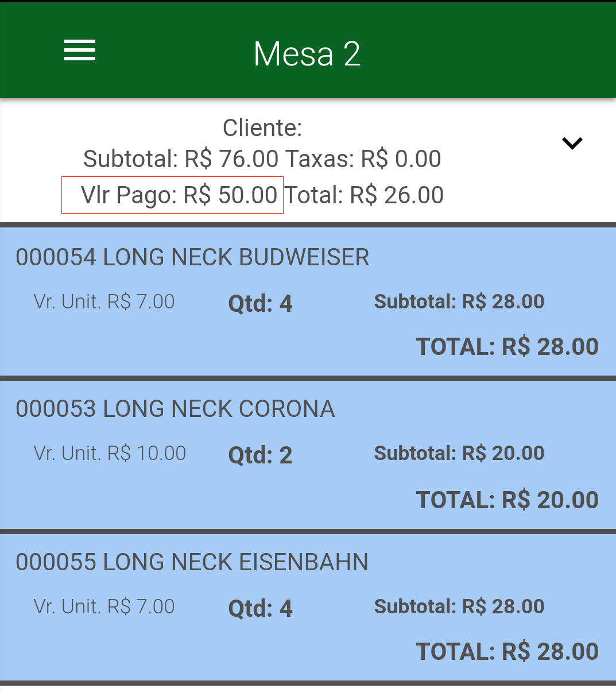This screenshot has width=616, height=692.
Task: Tap the Corona Subtotal: R$ 20.00
Action: point(459,453)
